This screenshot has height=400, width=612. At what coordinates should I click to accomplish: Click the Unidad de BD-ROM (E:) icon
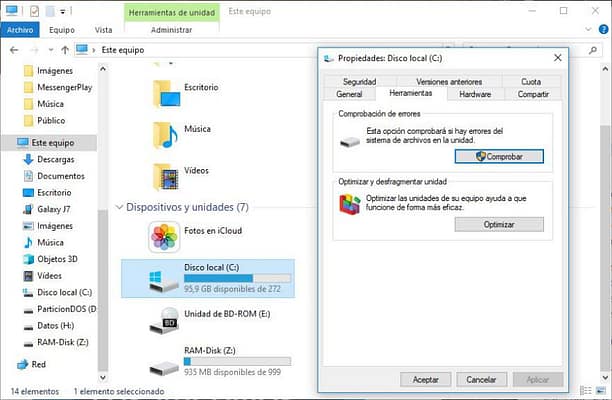pyautogui.click(x=164, y=321)
